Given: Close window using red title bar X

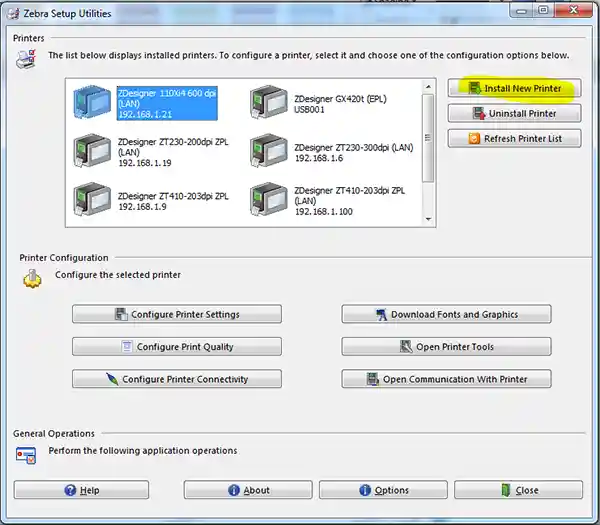Looking at the screenshot, I should [x=573, y=10].
